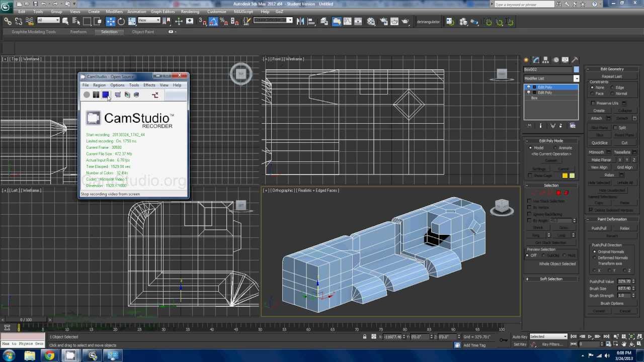Open the View reference coordinate dropdown
The height and width of the screenshot is (362, 644).
[x=149, y=21]
